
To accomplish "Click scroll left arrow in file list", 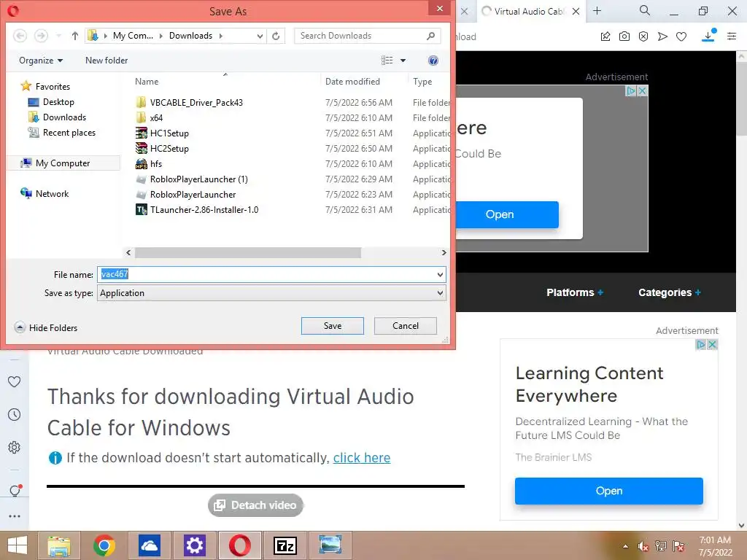I will tap(128, 253).
